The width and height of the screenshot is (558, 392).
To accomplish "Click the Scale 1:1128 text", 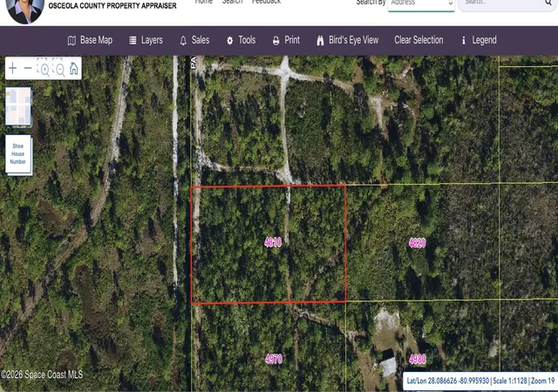I will (x=510, y=381).
